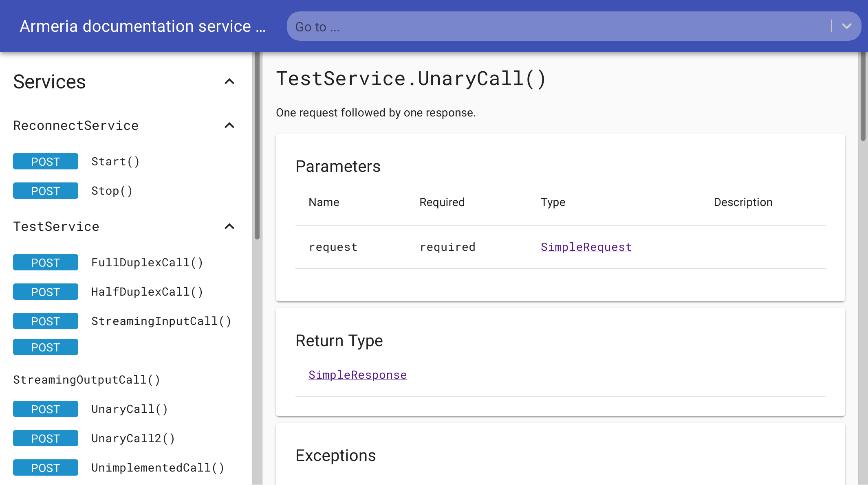Click the POST badge for StreamingInputCall()

click(45, 321)
